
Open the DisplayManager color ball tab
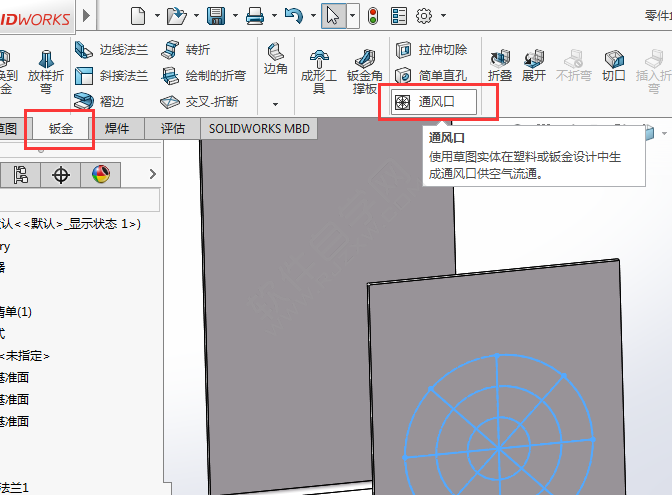(100, 175)
